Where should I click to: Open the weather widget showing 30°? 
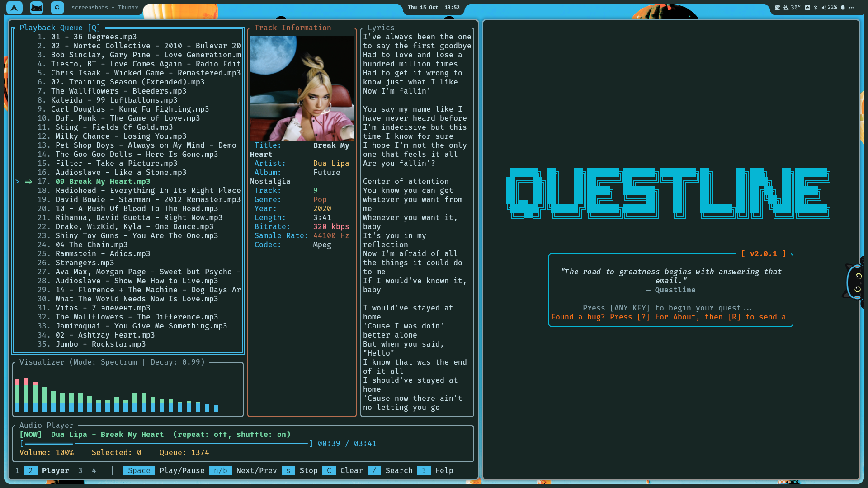pos(792,7)
